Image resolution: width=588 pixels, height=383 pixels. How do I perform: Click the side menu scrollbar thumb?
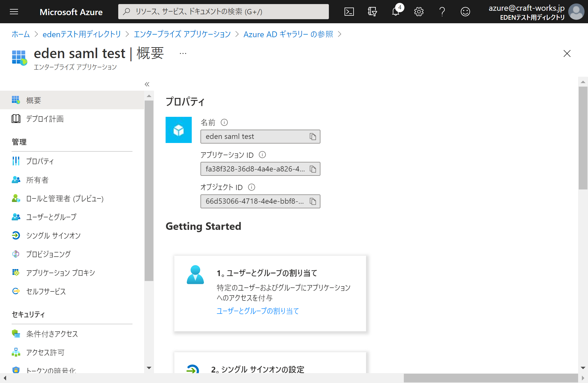coord(149,191)
